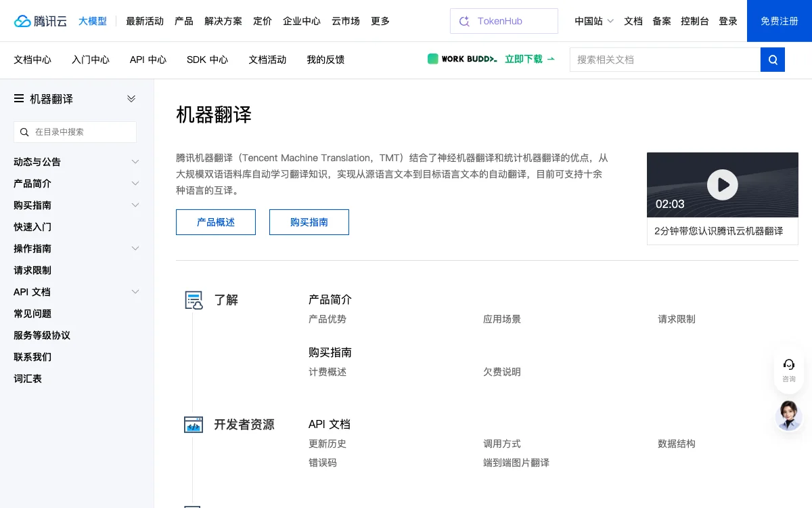812x508 pixels.
Task: Switch to 文档中心 tab
Action: click(x=32, y=60)
